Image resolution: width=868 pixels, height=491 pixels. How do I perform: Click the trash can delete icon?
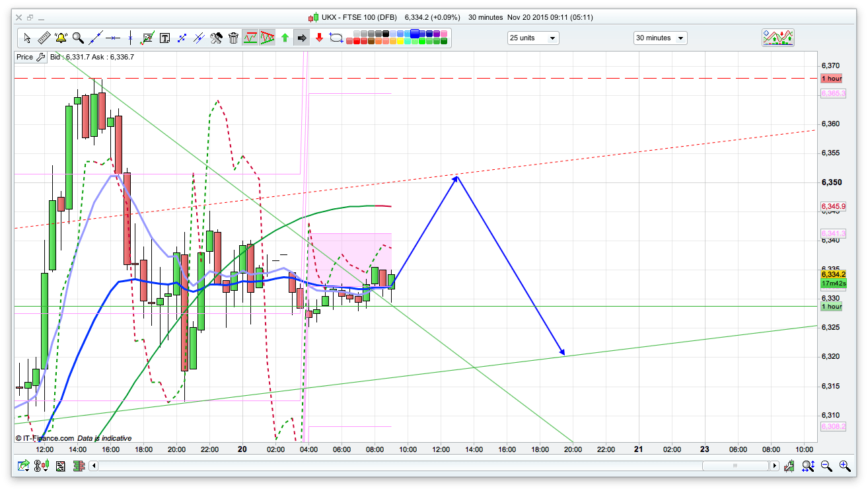233,38
